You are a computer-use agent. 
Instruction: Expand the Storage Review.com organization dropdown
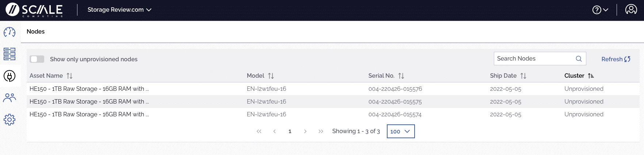(119, 10)
